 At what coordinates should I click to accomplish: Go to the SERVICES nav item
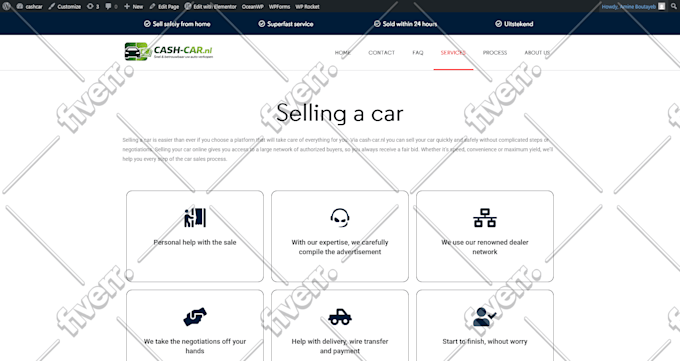453,53
